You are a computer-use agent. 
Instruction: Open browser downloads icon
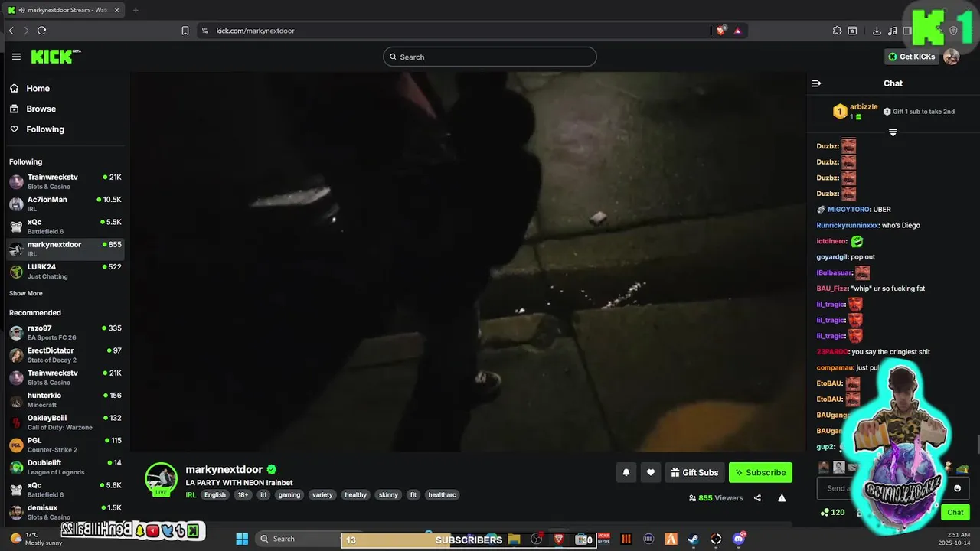pos(877,31)
